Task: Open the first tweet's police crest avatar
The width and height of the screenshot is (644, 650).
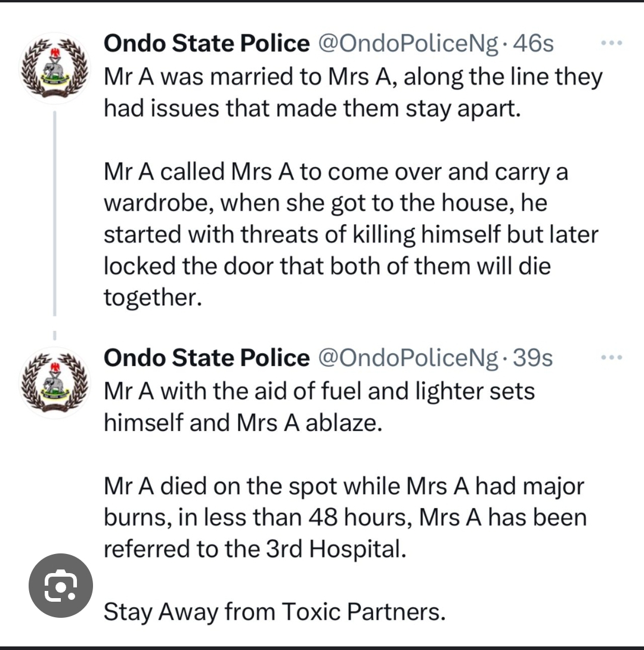Action: [55, 67]
